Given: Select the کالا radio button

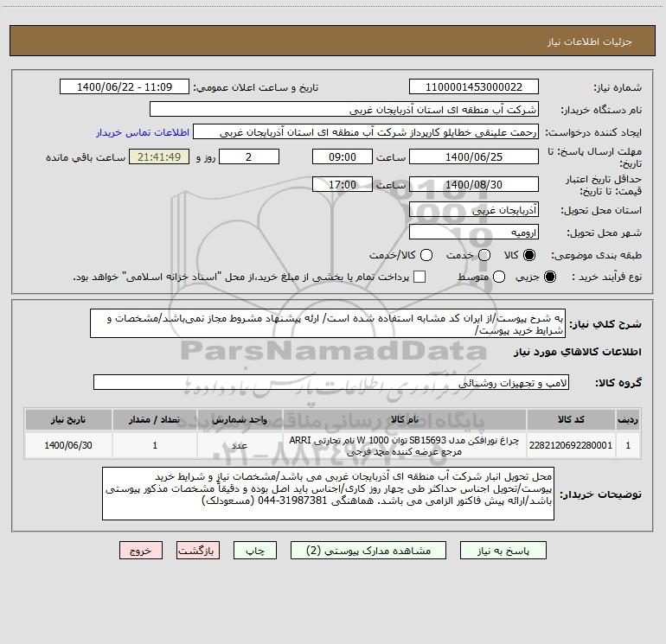Looking at the screenshot, I should point(528,255).
